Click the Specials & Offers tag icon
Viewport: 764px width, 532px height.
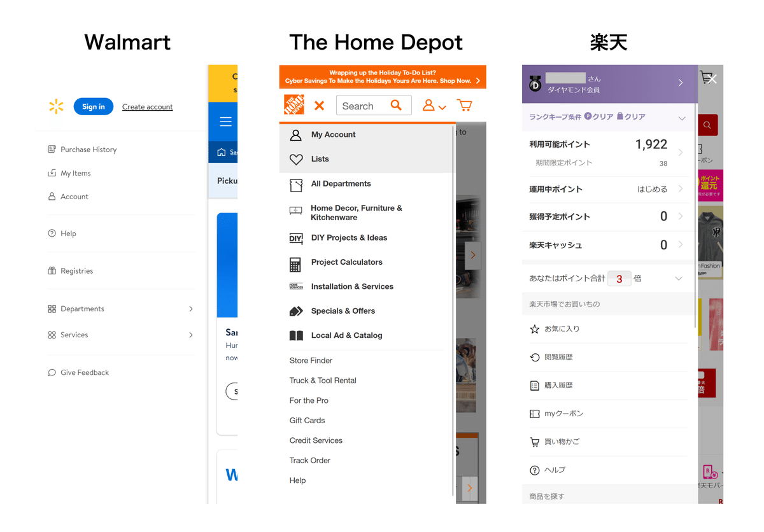coord(296,311)
